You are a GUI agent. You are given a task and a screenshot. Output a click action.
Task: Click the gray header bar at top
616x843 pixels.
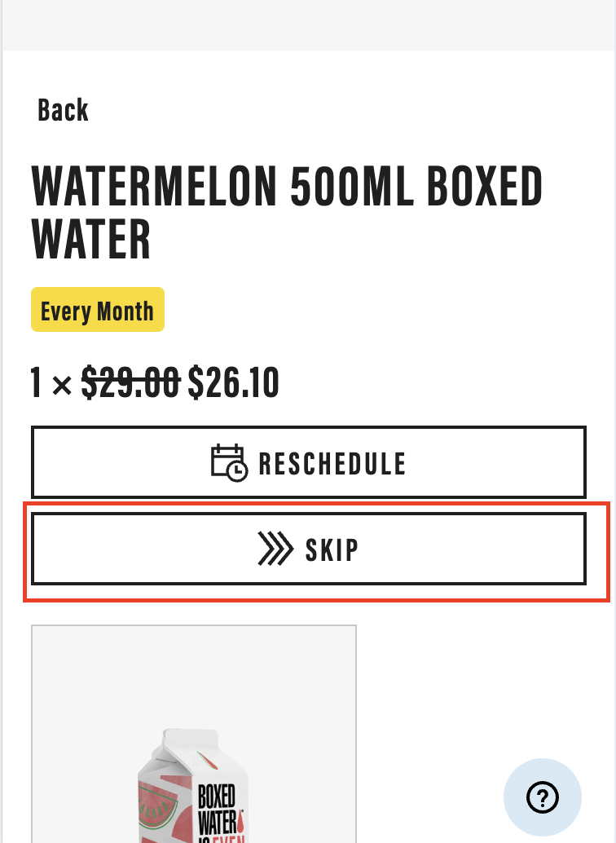(309, 24)
